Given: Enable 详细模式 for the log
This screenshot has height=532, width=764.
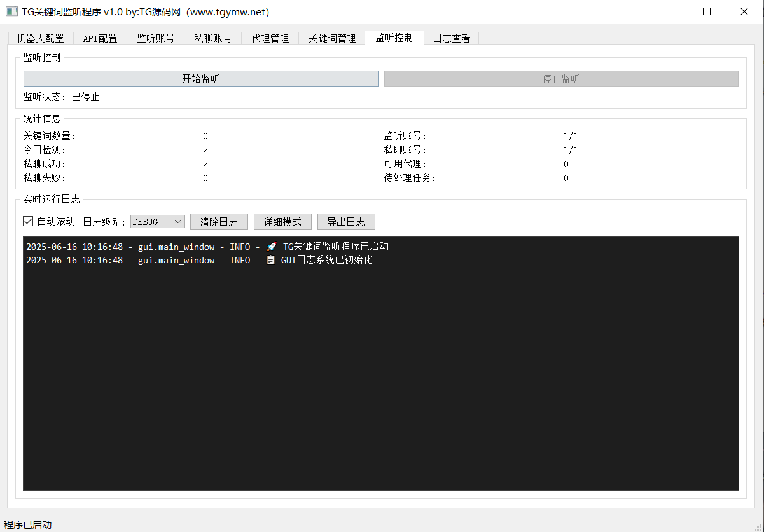Looking at the screenshot, I should point(282,222).
